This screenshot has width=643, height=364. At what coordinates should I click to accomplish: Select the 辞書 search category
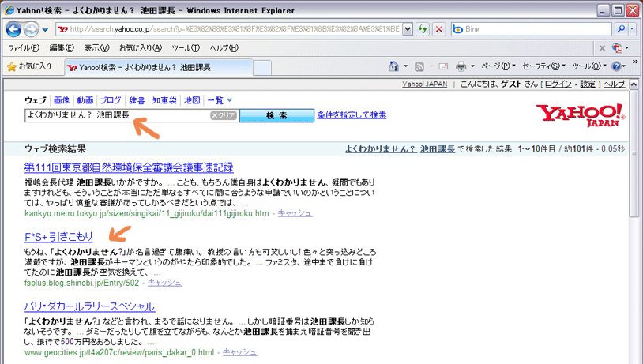click(137, 100)
